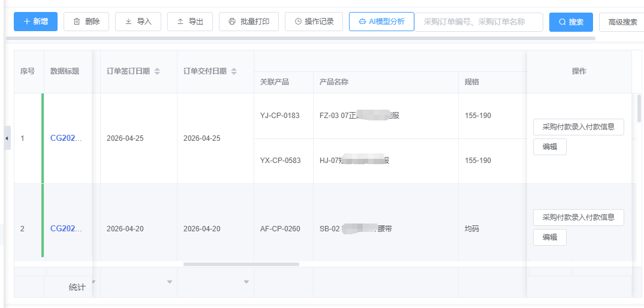
Task: Click the 搜索 search button
Action: click(571, 22)
